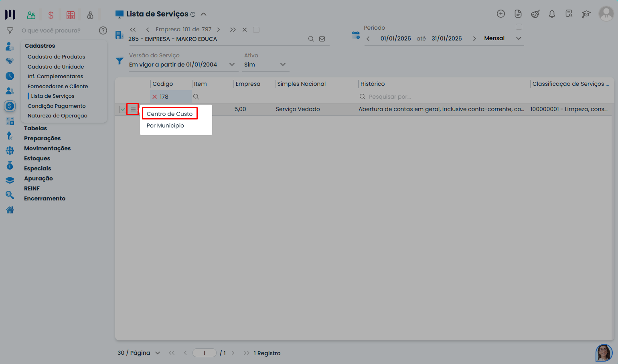Click the company search magnifier icon
Viewport: 618px width, 364px height.
click(311, 39)
